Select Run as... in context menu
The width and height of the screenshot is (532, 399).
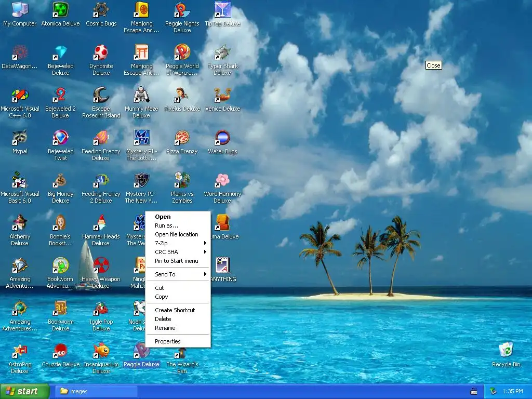(178, 225)
